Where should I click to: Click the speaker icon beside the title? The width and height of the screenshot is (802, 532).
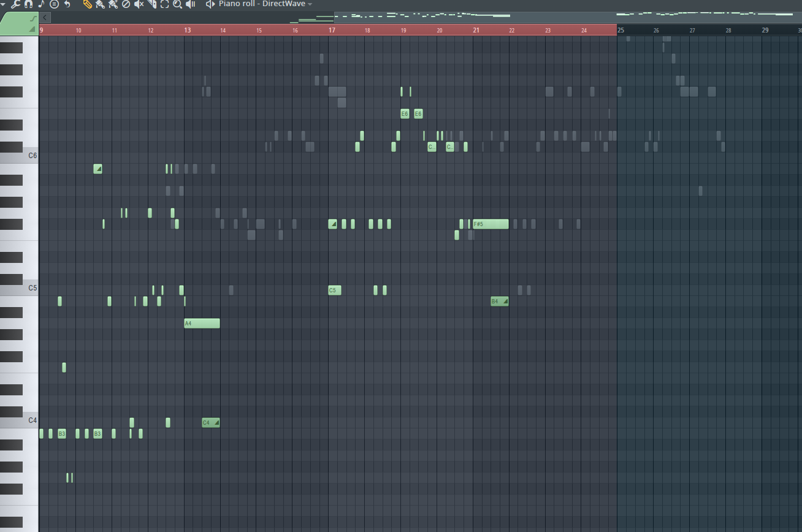click(x=210, y=4)
